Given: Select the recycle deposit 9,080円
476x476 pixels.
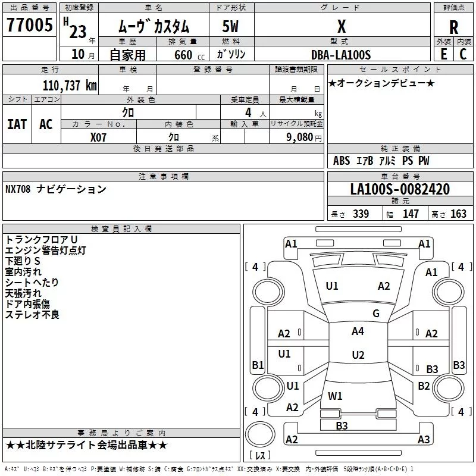Looking at the screenshot, I should (x=304, y=137).
